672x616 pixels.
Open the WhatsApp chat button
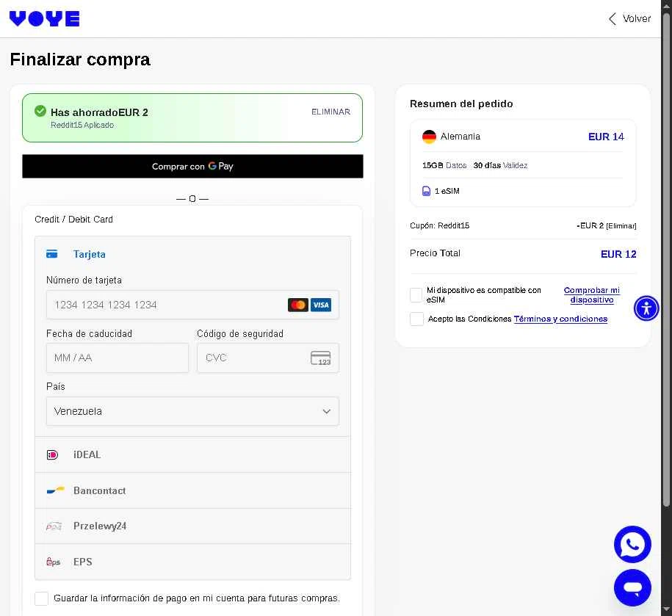[x=632, y=545]
